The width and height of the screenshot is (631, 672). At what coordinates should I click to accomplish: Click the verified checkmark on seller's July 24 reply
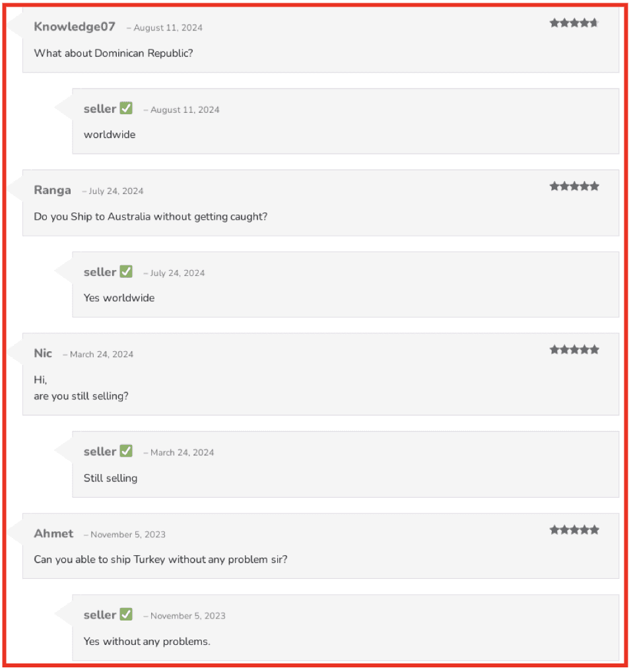tap(126, 271)
